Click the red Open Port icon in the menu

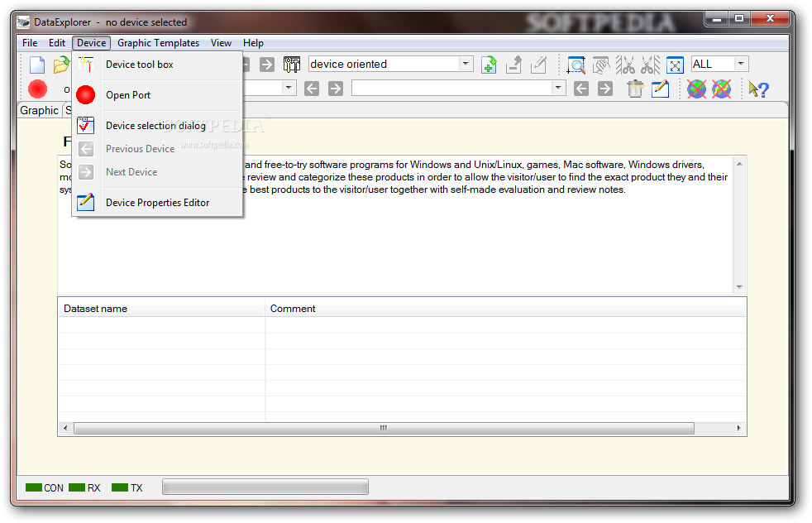pos(85,95)
